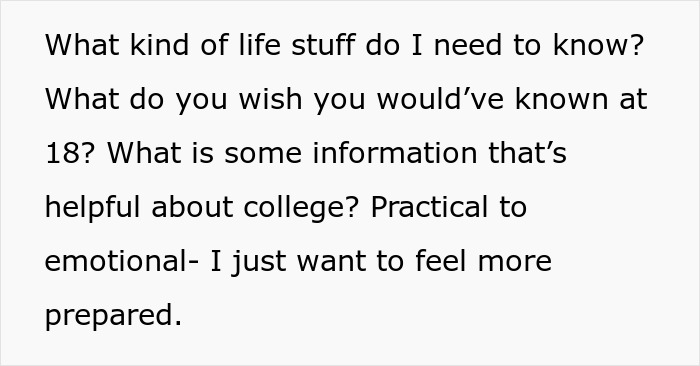Click the word 'Practical' in the fourth line
The image size is (700, 366).
[x=429, y=207]
